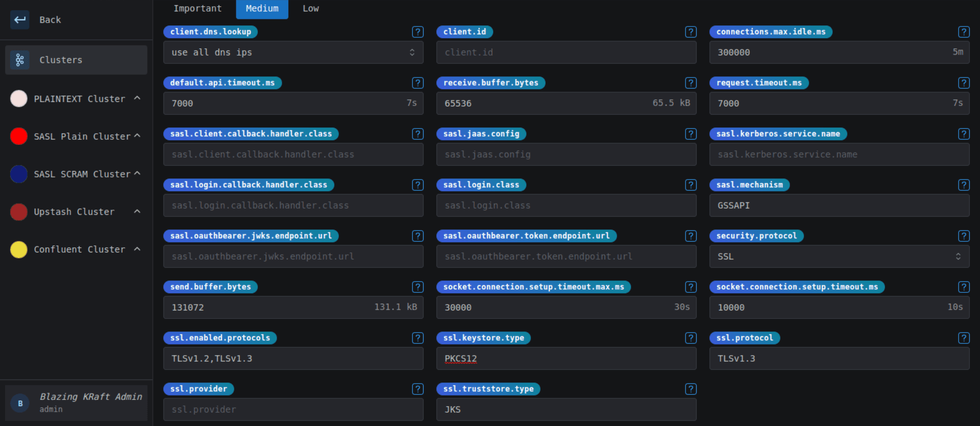The height and width of the screenshot is (426, 980).
Task: Open help for client.dns.lookup
Action: tap(418, 32)
